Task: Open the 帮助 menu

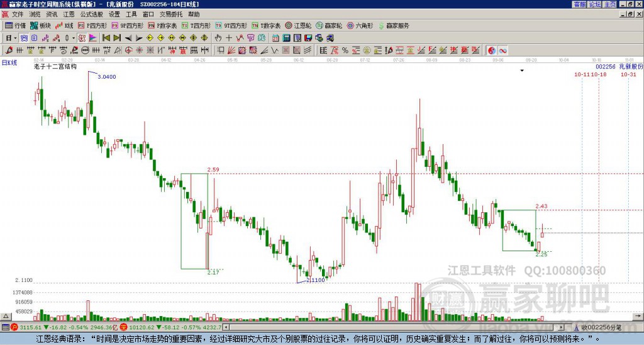Action: pyautogui.click(x=194, y=14)
